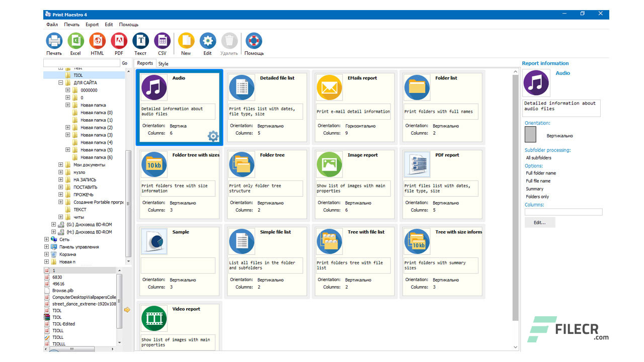Choose the Image report icon
This screenshot has width=644, height=362.
329,164
